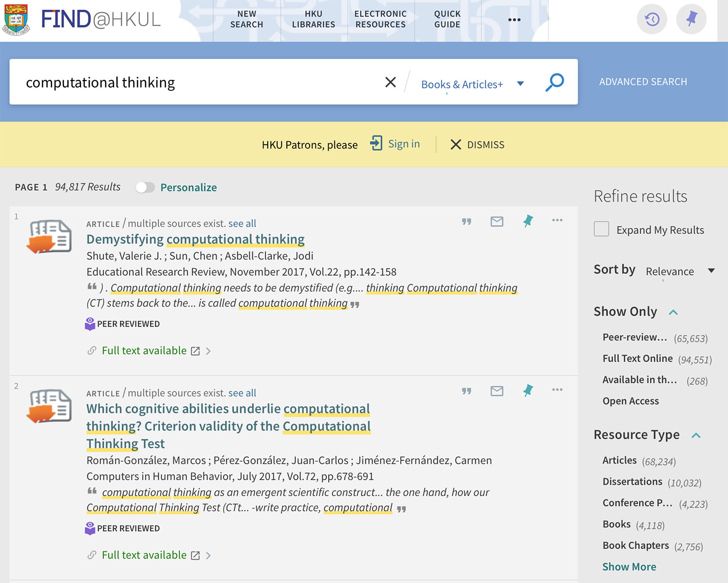This screenshot has height=583, width=728.
Task: Open the New Search menu item
Action: [x=247, y=19]
